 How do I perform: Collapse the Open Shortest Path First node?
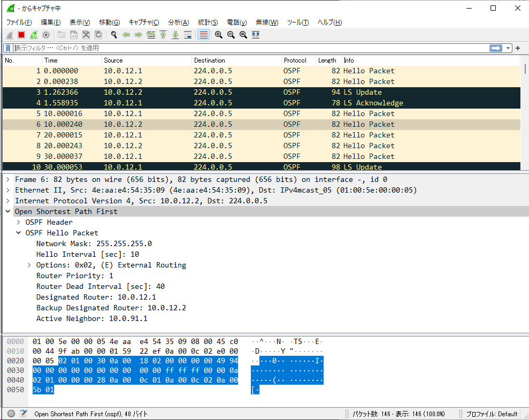[x=8, y=211]
